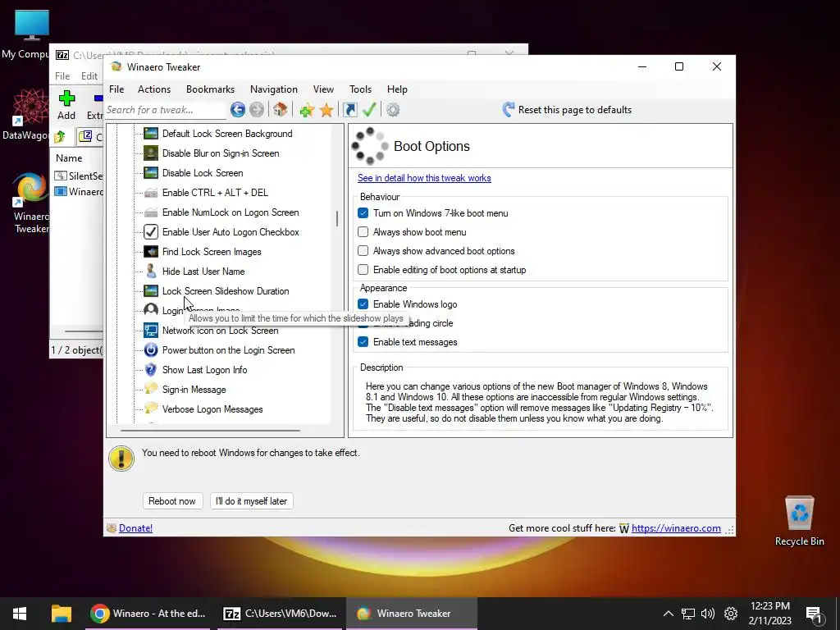Click the green checkmark toolbar icon
The height and width of the screenshot is (630, 840).
[x=369, y=110]
